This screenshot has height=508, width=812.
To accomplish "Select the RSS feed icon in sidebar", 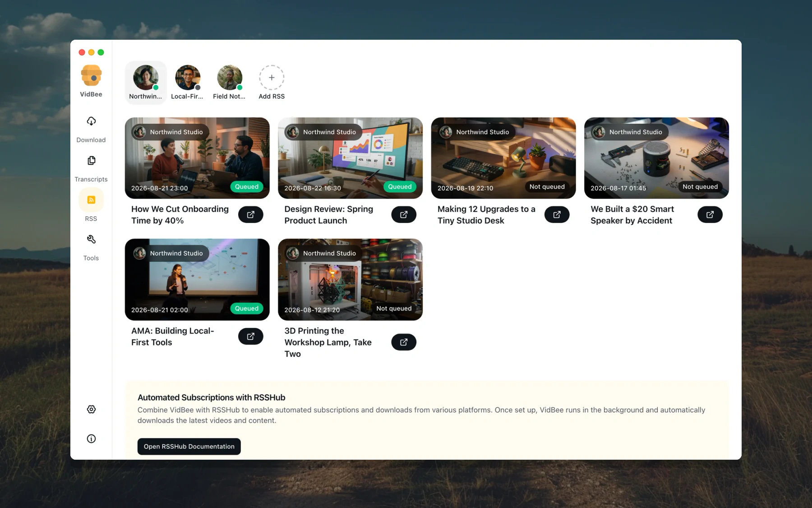I will coord(91,200).
